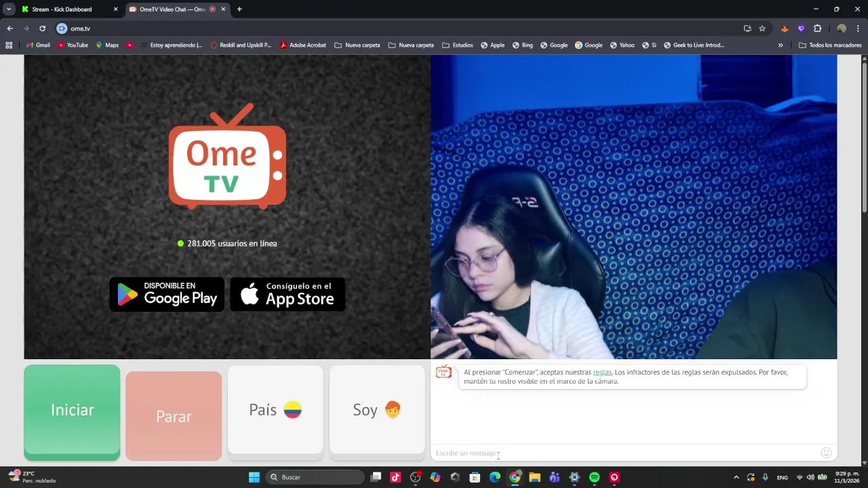Screen dimensions: 868x488
Task: Open the clock and date panel
Action: click(x=847, y=477)
